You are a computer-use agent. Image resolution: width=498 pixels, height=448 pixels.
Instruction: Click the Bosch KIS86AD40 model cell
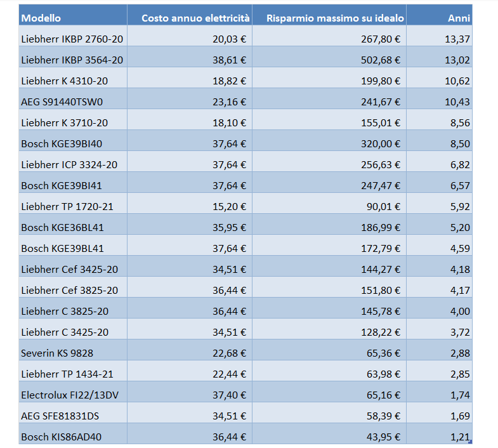72,437
